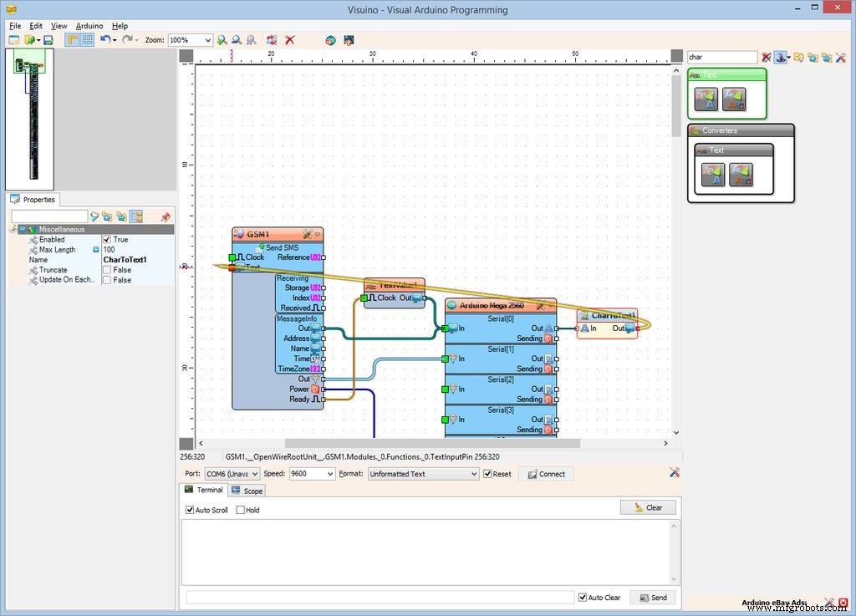Switch to the Scope tab
Image resolution: width=856 pixels, height=616 pixels.
click(x=247, y=491)
